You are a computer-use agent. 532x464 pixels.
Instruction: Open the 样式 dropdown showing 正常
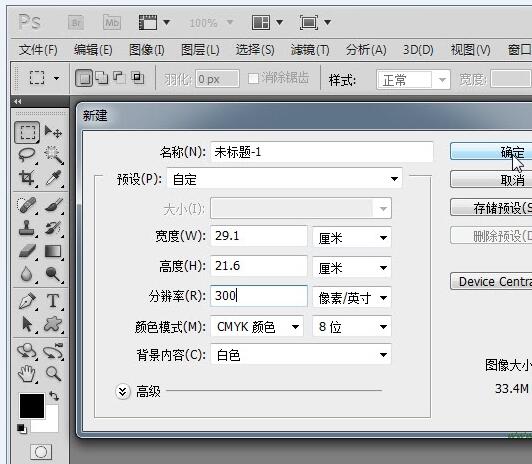pos(413,80)
